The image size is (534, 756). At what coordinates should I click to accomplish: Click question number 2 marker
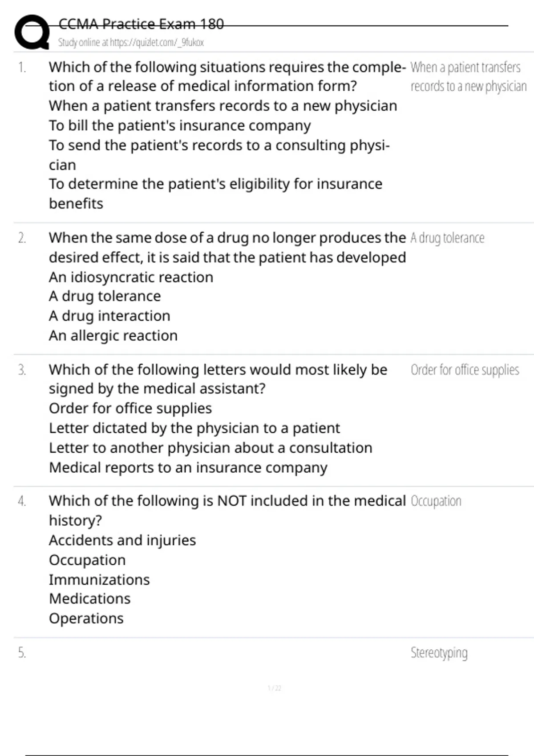22,238
